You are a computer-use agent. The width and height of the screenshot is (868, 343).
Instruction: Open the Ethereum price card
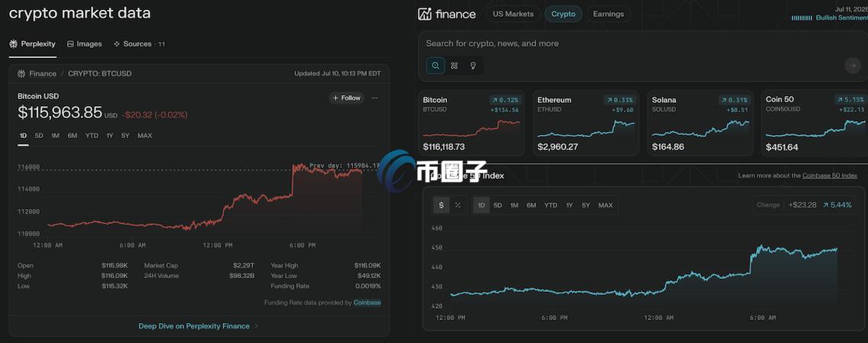click(586, 123)
